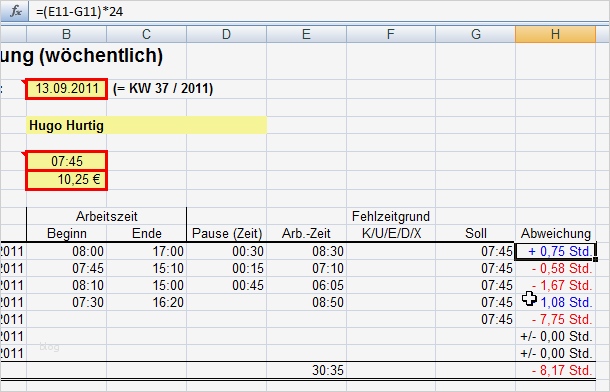
Task: Select the deviation cell - 0,58 Std.
Action: click(556, 268)
